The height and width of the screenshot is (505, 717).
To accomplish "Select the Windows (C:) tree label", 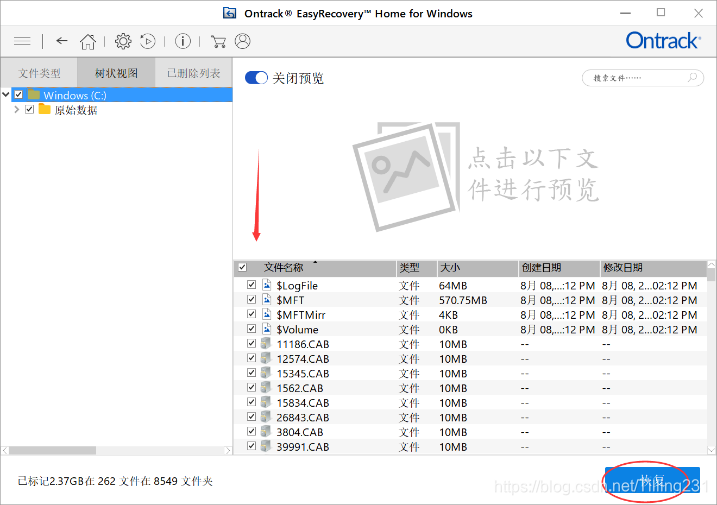I will [75, 95].
